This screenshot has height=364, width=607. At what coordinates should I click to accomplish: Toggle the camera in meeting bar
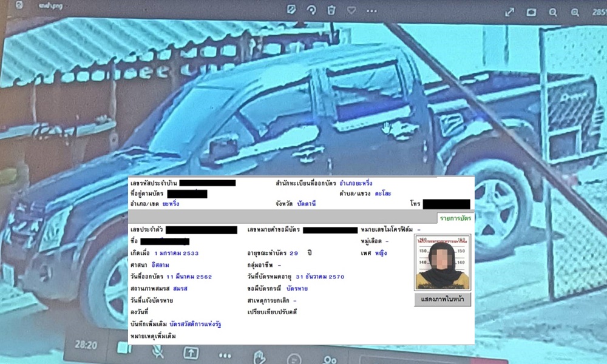(x=124, y=348)
